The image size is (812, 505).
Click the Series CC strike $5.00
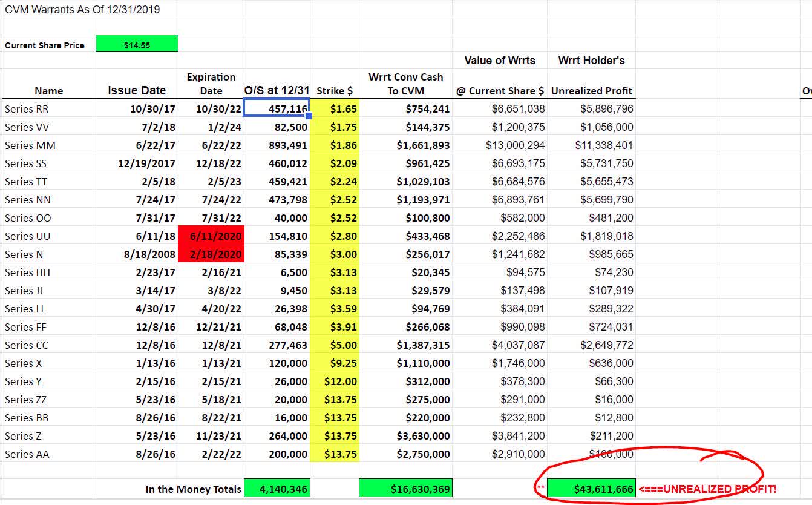point(335,345)
